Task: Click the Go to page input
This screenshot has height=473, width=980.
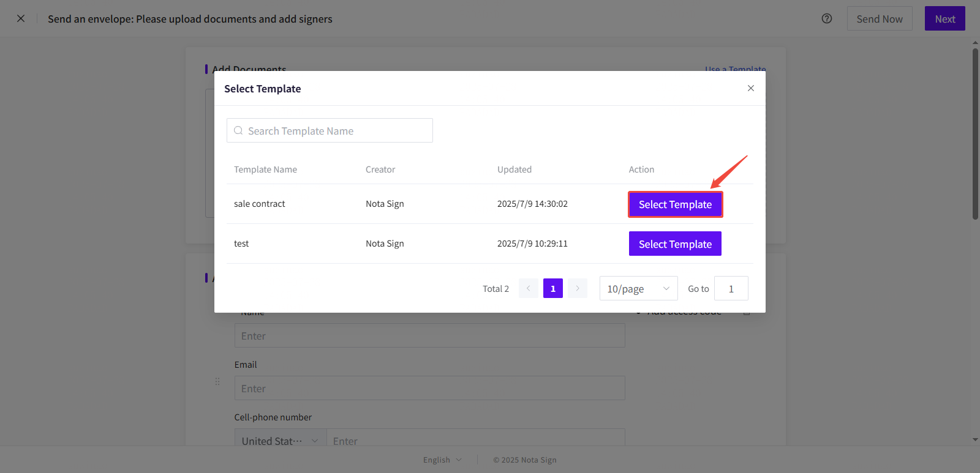Action: point(731,288)
